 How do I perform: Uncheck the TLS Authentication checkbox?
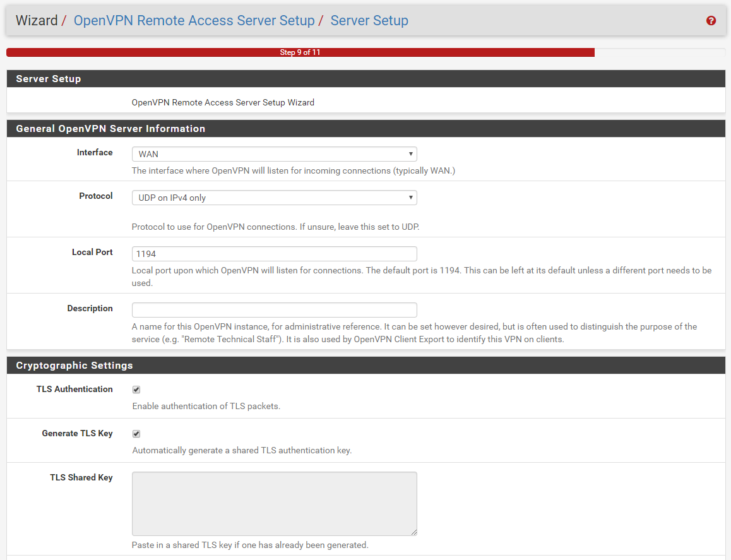(136, 390)
